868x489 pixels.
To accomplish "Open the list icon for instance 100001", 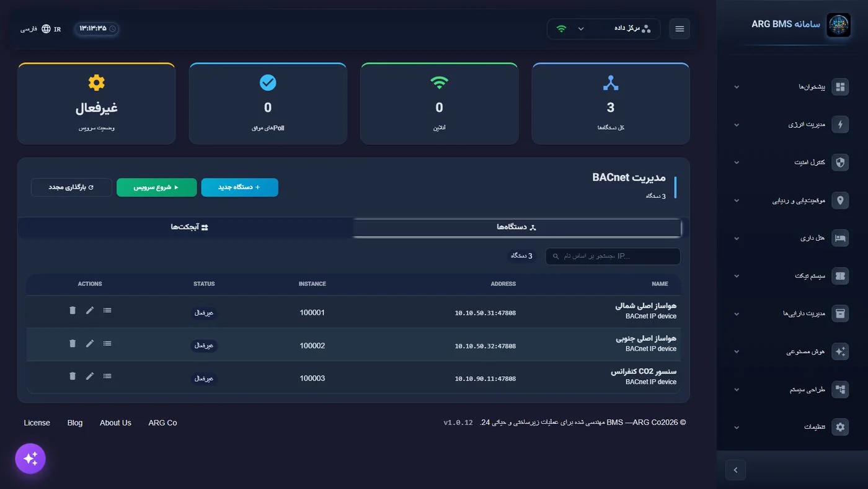I will [107, 310].
